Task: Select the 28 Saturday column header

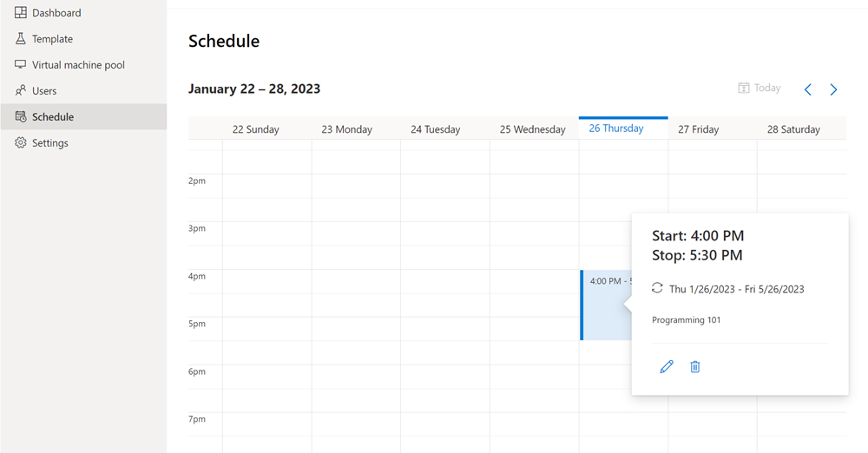Action: click(x=801, y=128)
